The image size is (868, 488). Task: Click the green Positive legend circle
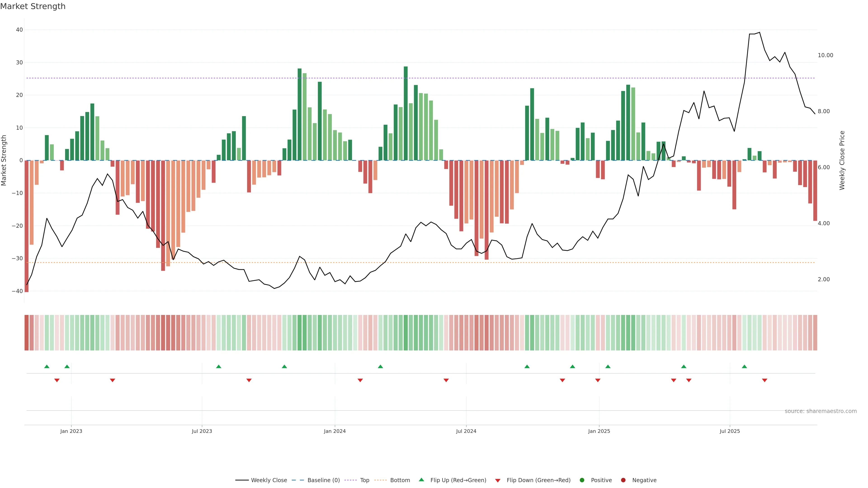[582, 480]
